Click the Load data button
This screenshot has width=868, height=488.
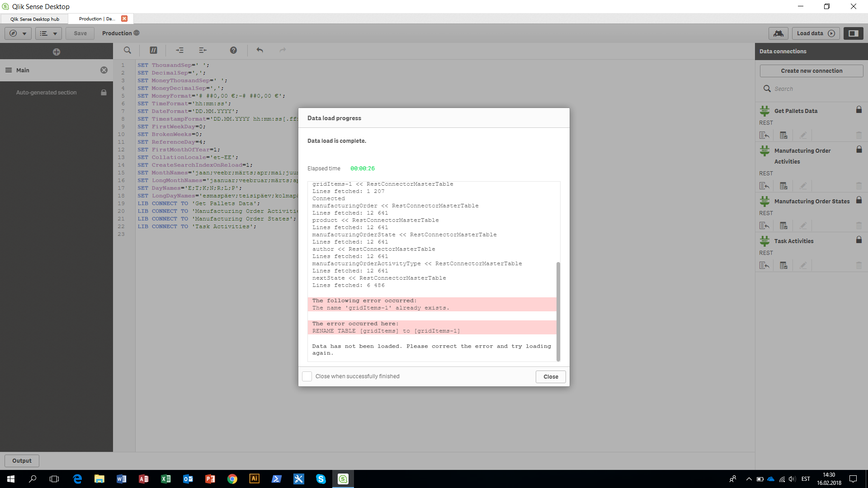click(816, 33)
